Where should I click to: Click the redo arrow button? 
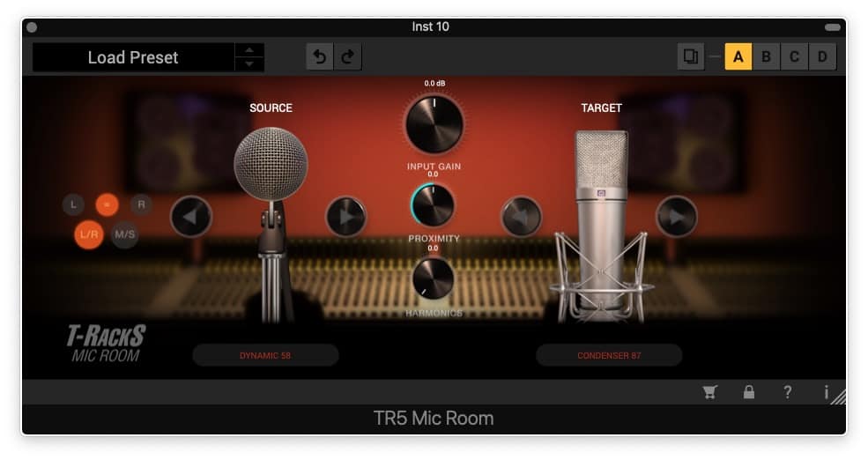coord(348,56)
